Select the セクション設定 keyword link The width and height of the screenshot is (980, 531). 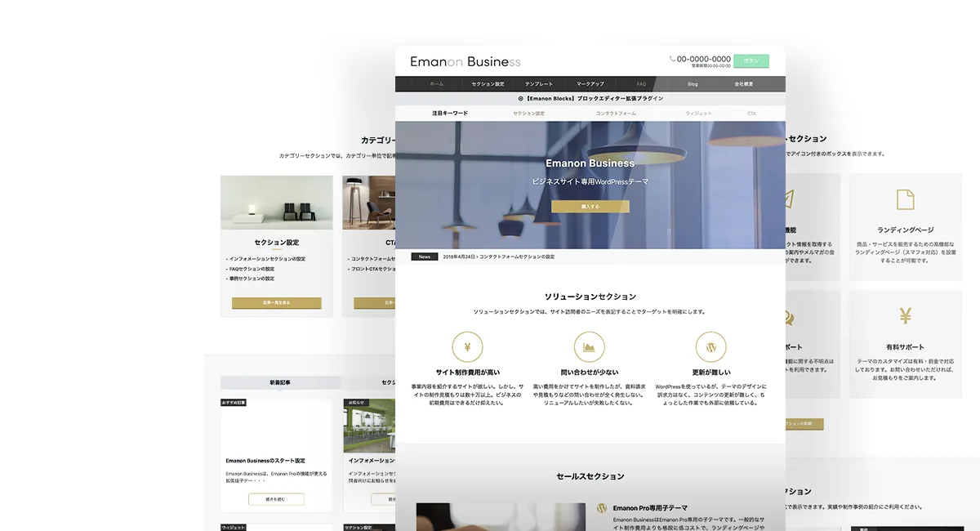pos(528,114)
